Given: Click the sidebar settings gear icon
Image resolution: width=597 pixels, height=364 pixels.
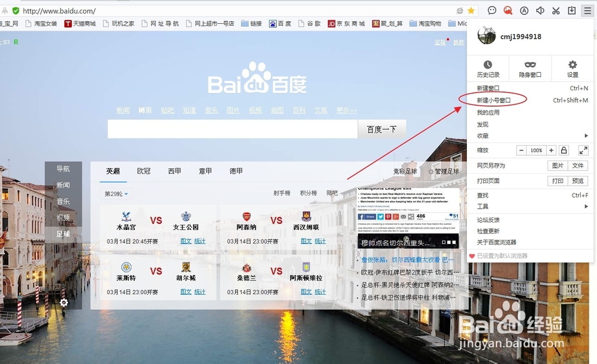Looking at the screenshot, I should point(64,303).
